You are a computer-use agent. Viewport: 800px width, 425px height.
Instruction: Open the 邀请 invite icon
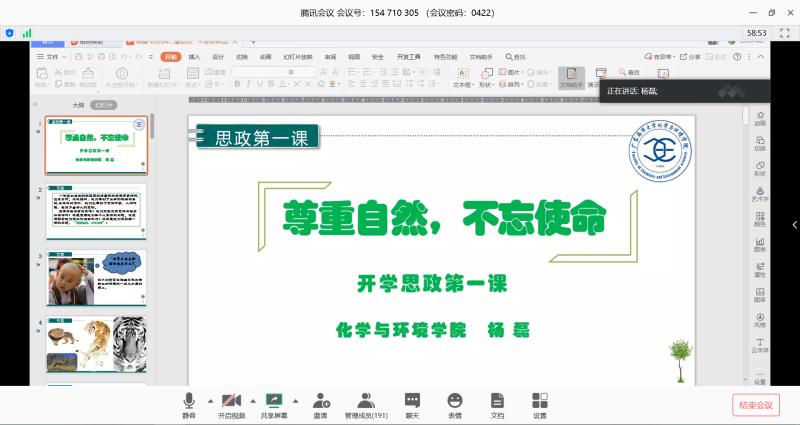tap(320, 402)
